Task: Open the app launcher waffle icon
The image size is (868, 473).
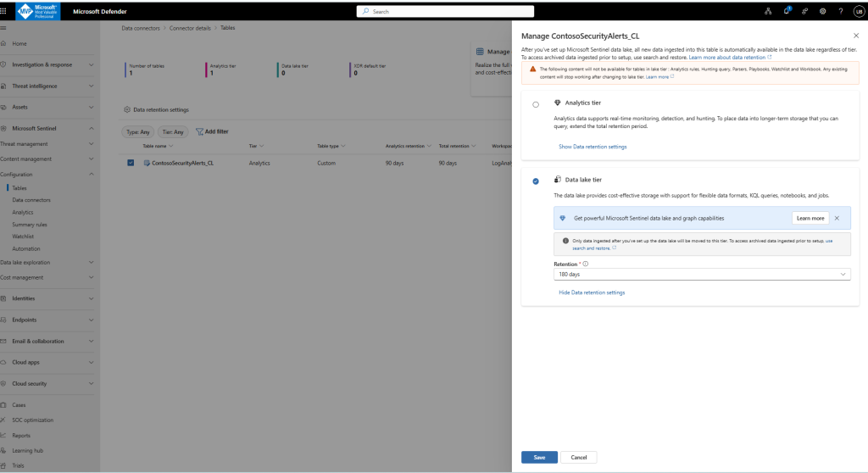Action: [x=7, y=11]
